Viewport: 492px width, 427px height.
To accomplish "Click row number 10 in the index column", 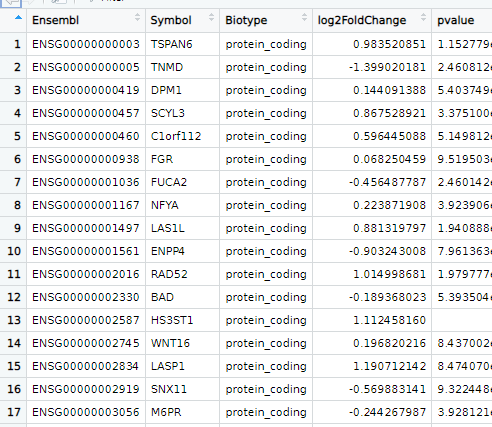I will [14, 251].
